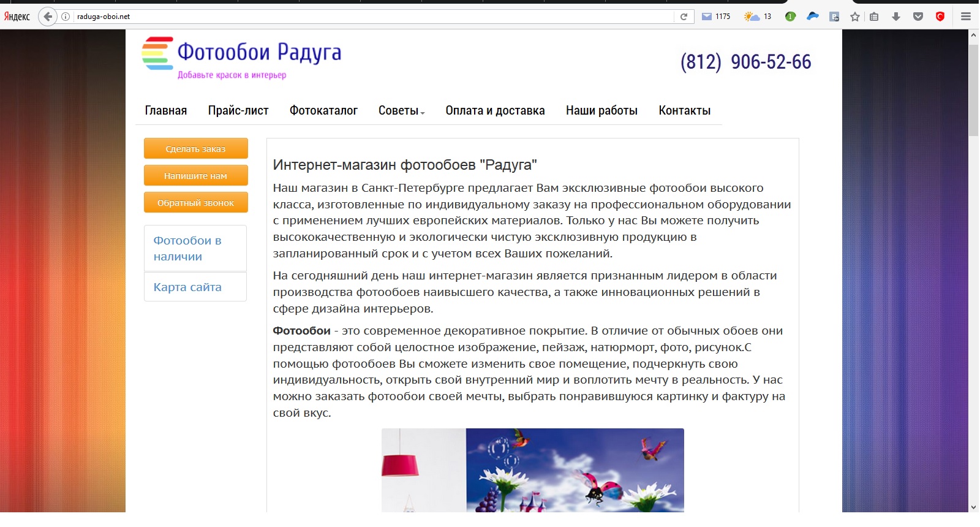Open the Контакты menu item
Viewport: 980px width, 527px height.
point(685,110)
